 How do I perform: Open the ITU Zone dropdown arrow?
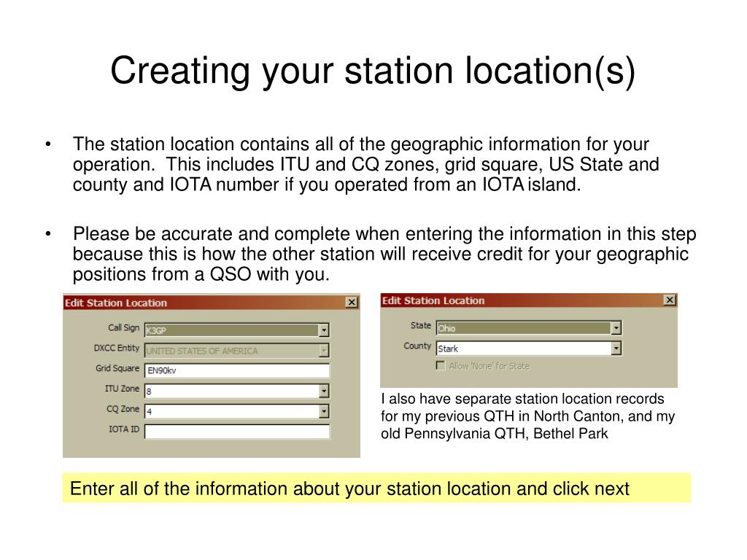324,391
